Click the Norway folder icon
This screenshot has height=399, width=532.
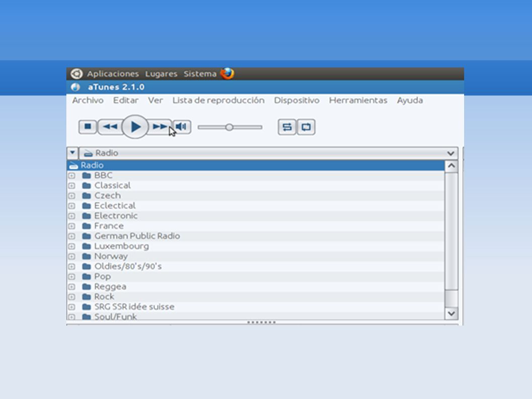point(86,257)
